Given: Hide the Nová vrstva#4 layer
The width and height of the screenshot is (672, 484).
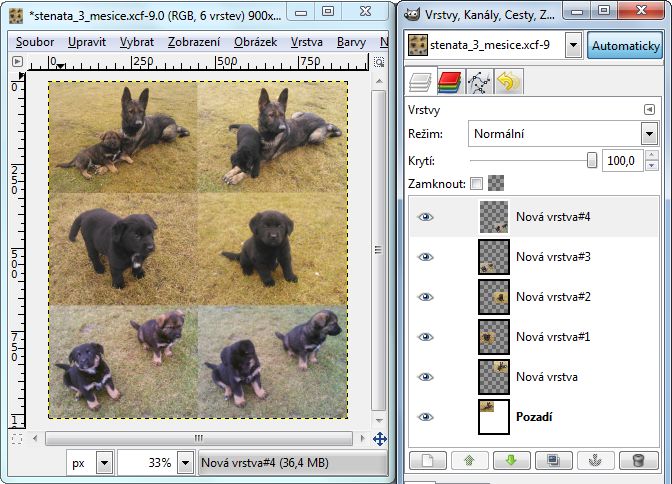Looking at the screenshot, I should tap(426, 217).
